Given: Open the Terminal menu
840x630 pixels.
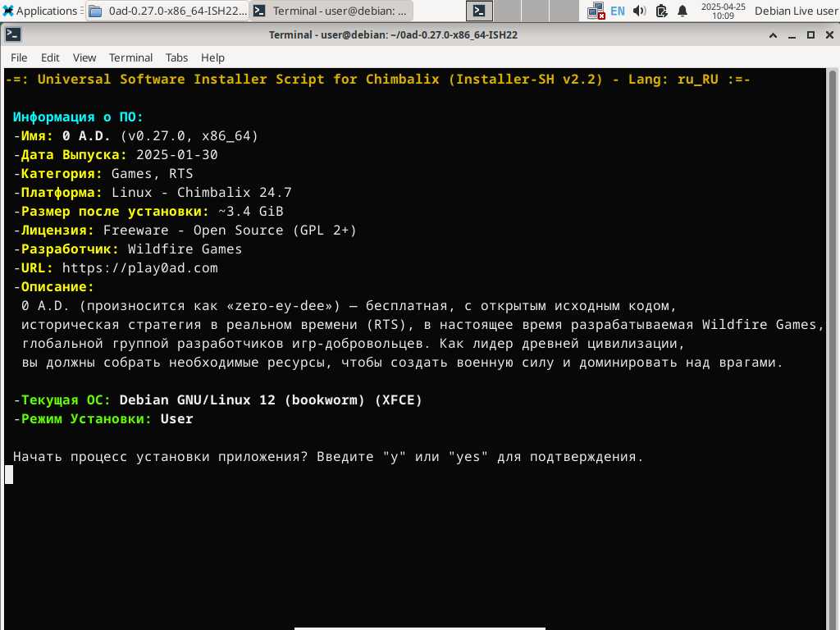Looking at the screenshot, I should [x=130, y=57].
